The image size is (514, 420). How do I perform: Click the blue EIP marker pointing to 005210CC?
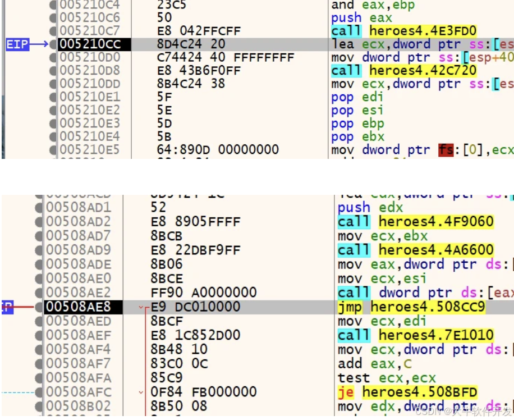[17, 44]
